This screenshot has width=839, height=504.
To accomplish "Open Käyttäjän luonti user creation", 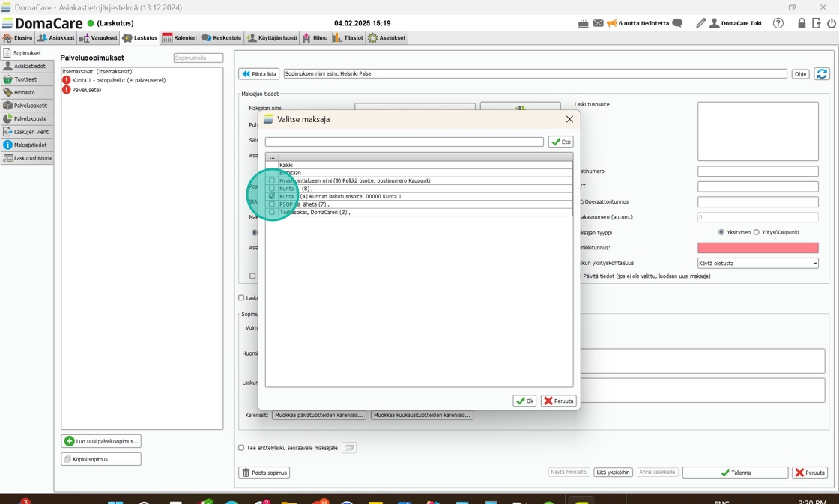I will [272, 38].
